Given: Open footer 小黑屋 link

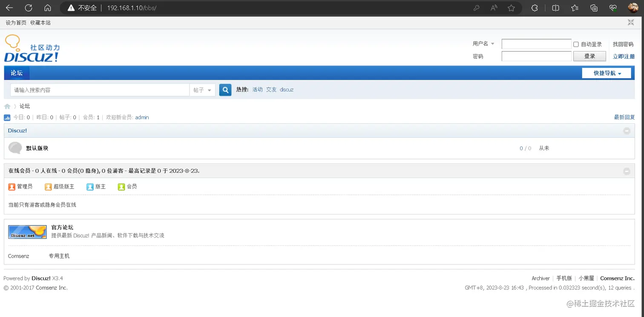Looking at the screenshot, I should (586, 278).
